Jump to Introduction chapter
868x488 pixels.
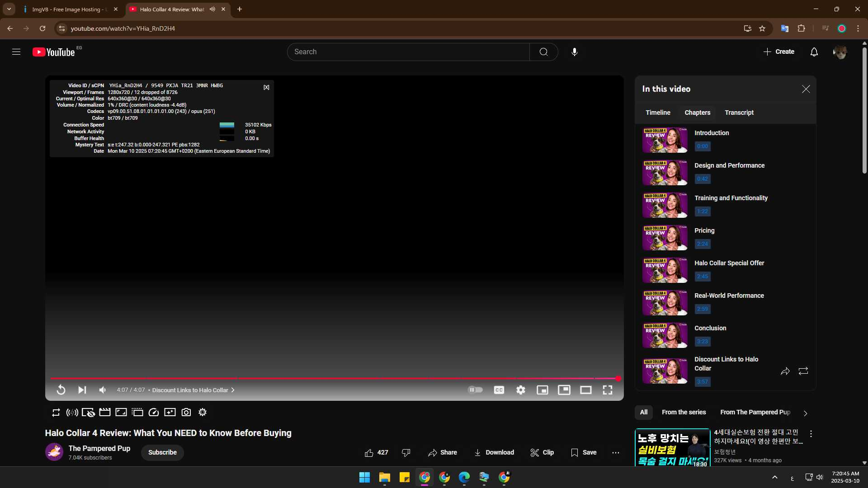[726, 140]
